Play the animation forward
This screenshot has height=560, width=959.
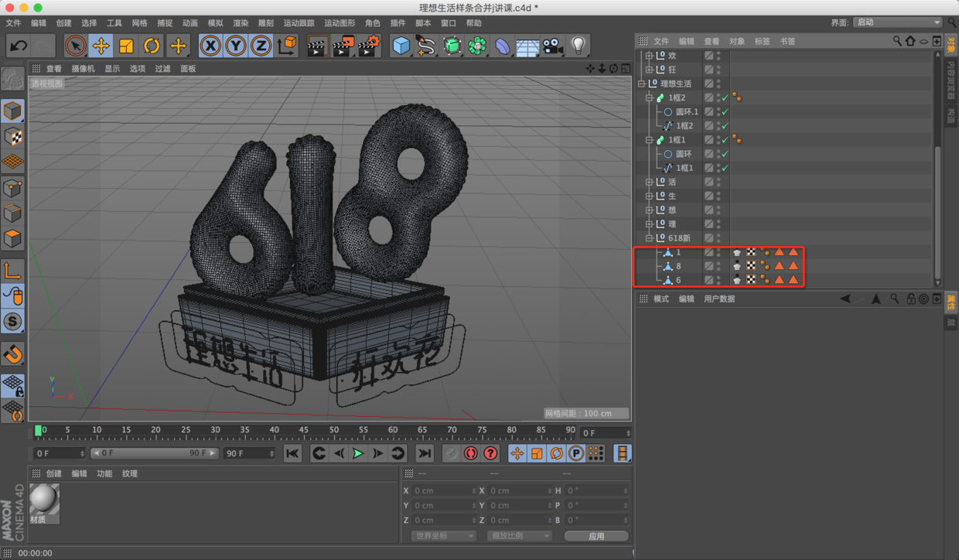(357, 453)
